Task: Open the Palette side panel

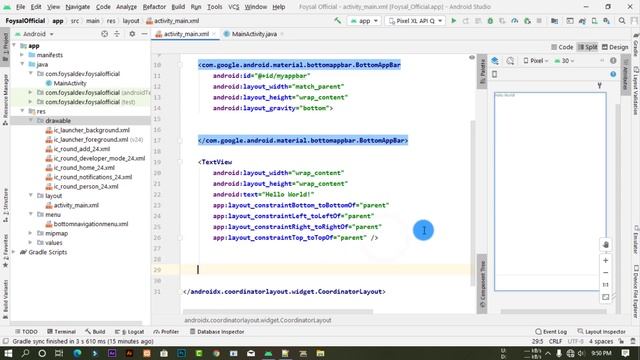Action: click(x=482, y=71)
